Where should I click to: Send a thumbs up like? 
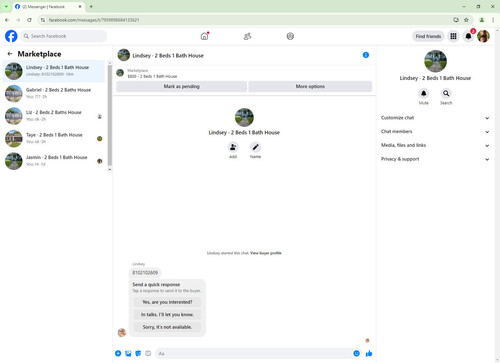pyautogui.click(x=369, y=353)
